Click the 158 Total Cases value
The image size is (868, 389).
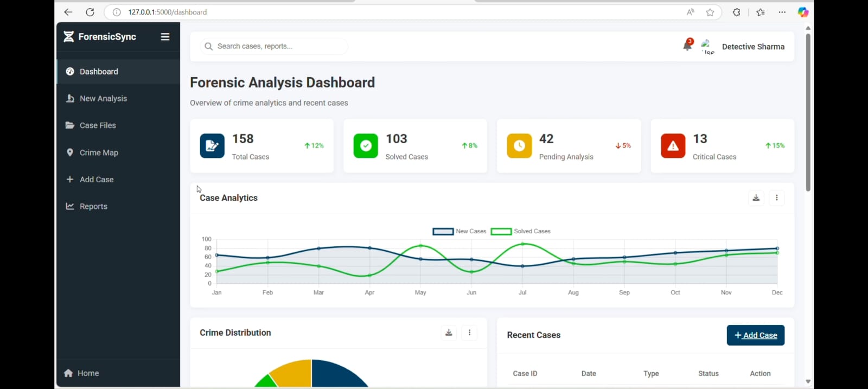coord(243,139)
